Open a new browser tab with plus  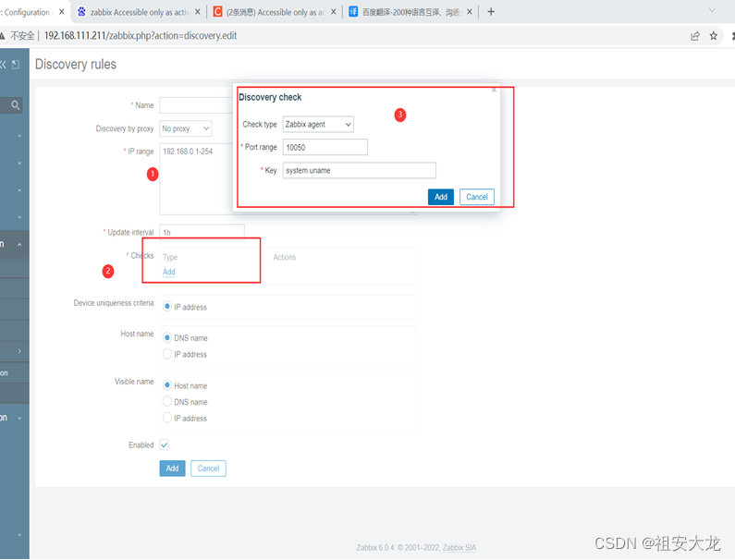(491, 12)
